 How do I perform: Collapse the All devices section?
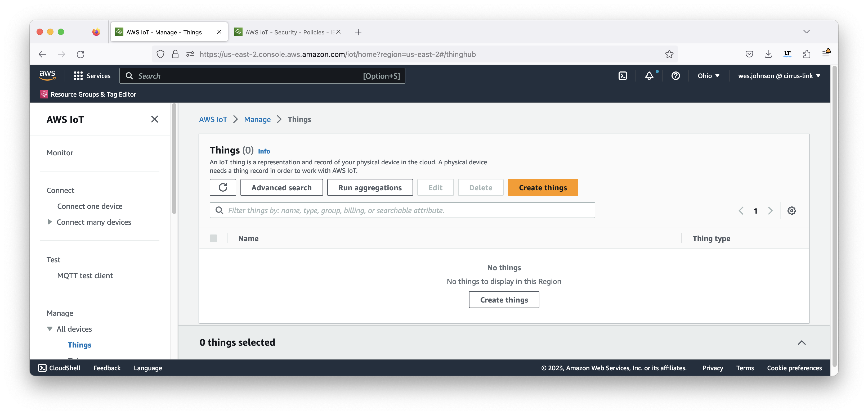[x=50, y=329]
